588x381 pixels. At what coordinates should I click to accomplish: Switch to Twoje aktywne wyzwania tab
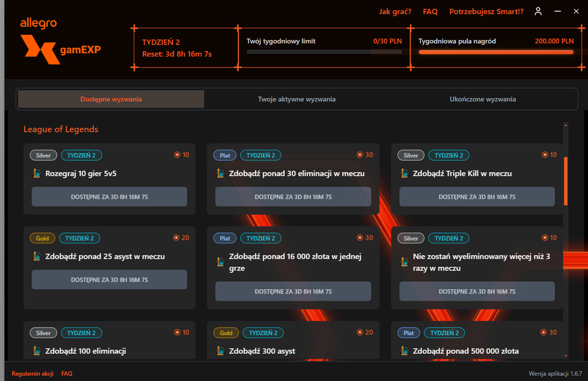297,99
